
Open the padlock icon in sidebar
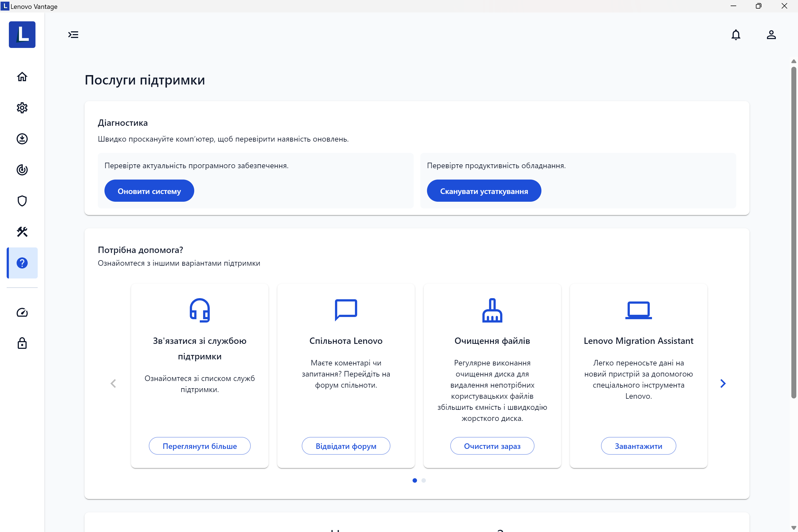22,343
